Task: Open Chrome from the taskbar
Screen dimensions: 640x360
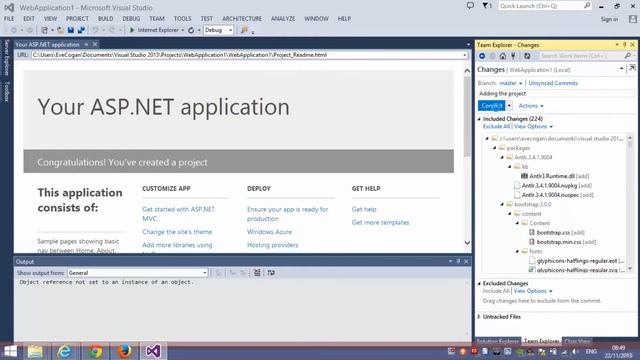Action: (x=95, y=351)
